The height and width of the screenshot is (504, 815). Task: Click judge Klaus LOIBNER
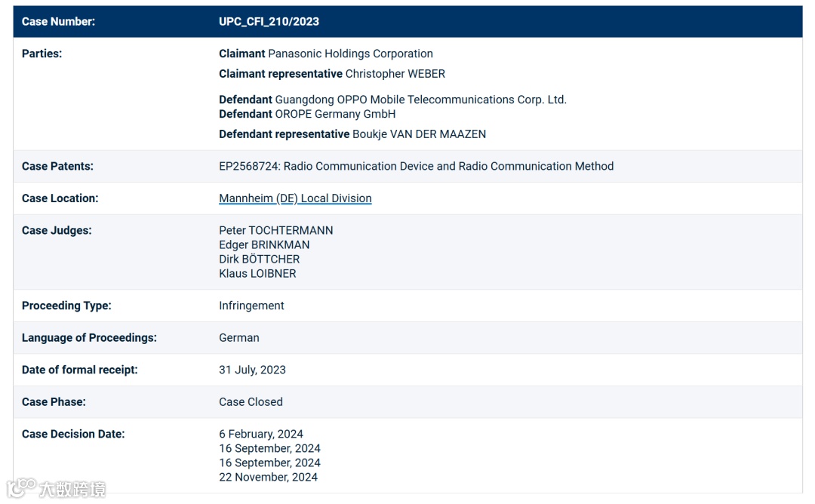[257, 274]
